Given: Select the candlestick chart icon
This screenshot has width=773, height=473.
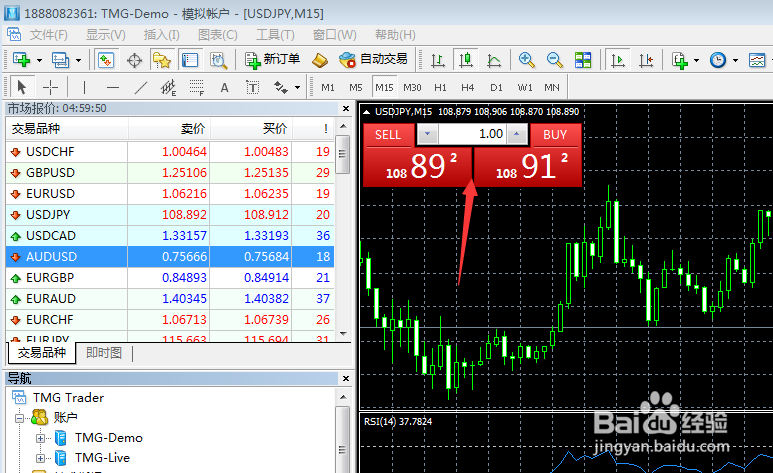Looking at the screenshot, I should tap(465, 60).
